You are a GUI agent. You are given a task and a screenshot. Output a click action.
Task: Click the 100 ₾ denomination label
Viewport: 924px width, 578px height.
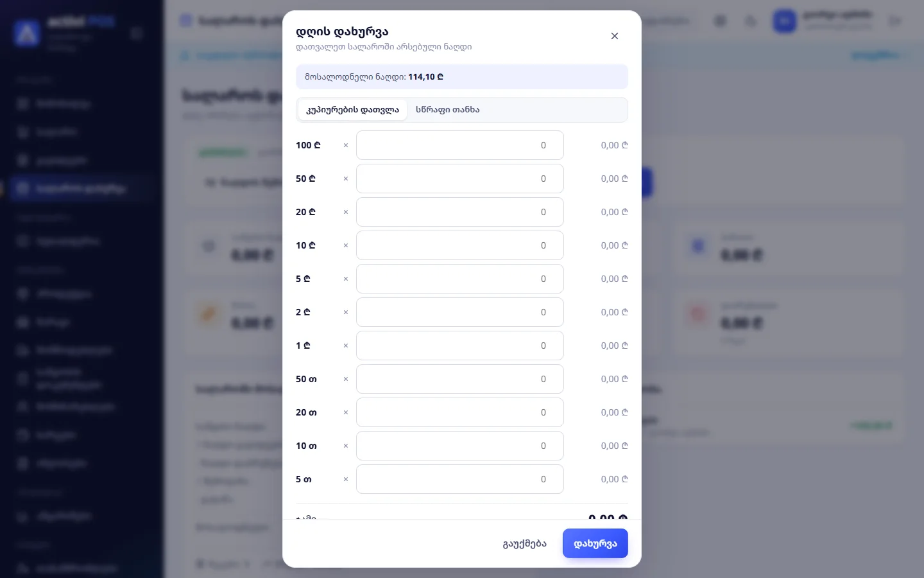coord(308,145)
